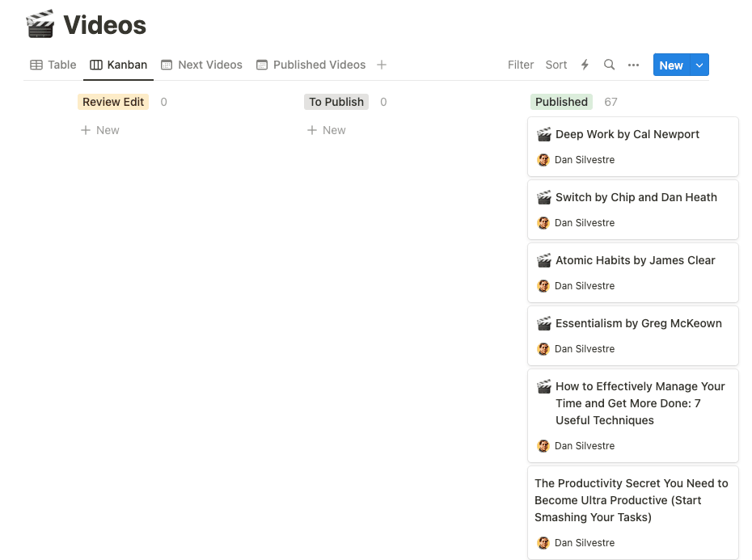Viewport: 752px width, 560px height.
Task: Add a new view with plus icon
Action: pyautogui.click(x=382, y=65)
